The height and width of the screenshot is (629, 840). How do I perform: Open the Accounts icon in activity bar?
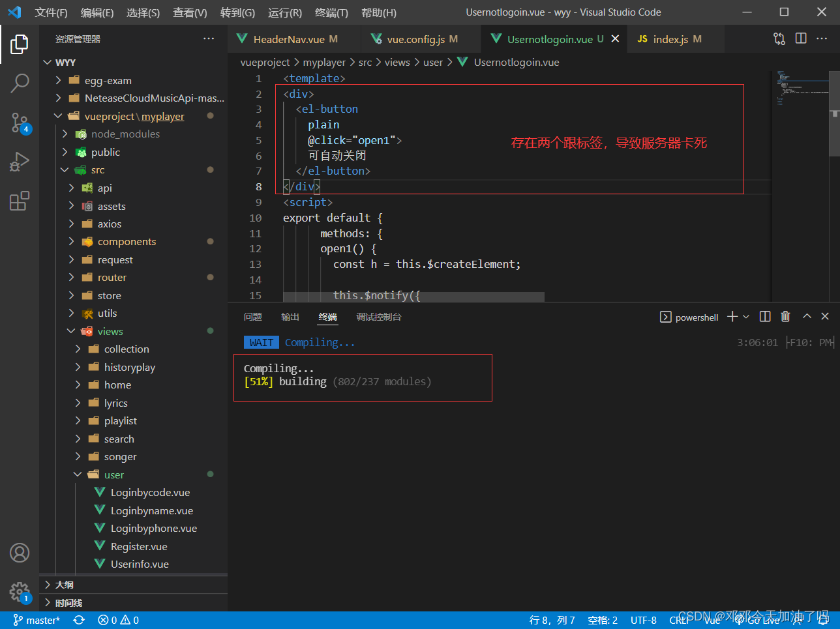20,553
